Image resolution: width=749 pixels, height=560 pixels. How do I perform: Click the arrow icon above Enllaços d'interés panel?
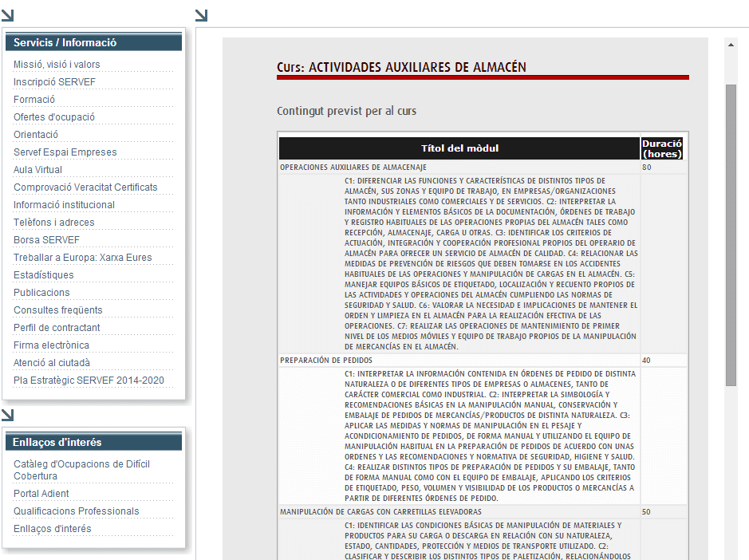pyautogui.click(x=7, y=414)
